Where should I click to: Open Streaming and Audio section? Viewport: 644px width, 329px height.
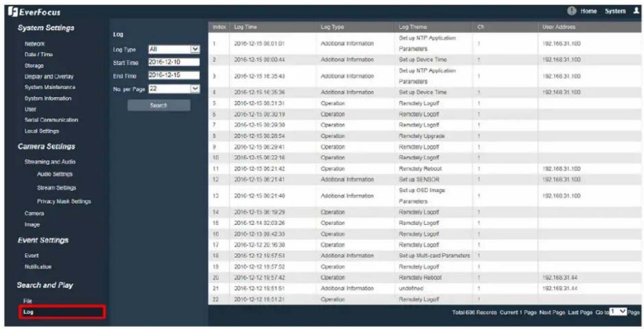pyautogui.click(x=50, y=162)
